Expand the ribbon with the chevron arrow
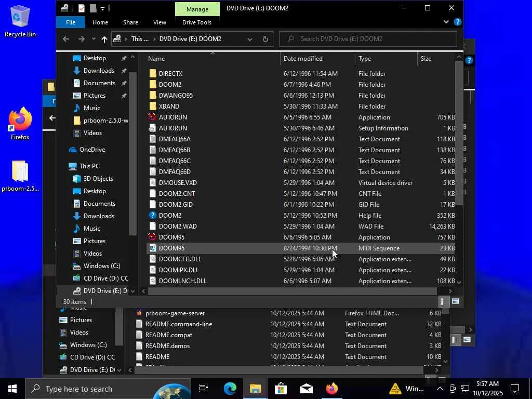 coord(446,22)
